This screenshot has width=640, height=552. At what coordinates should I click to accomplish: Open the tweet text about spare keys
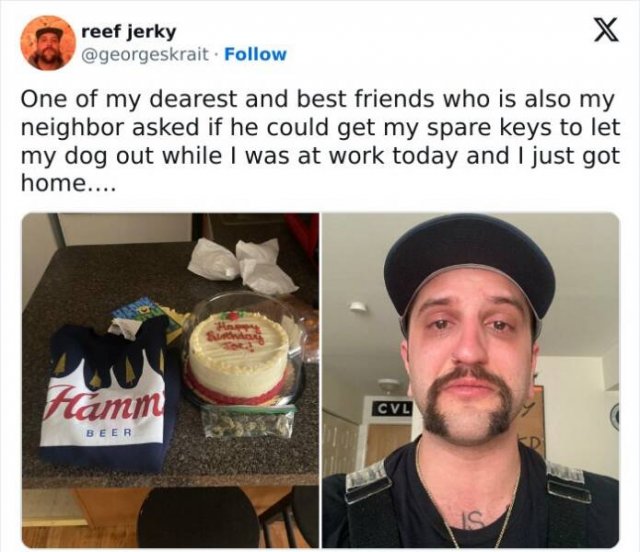click(x=321, y=141)
